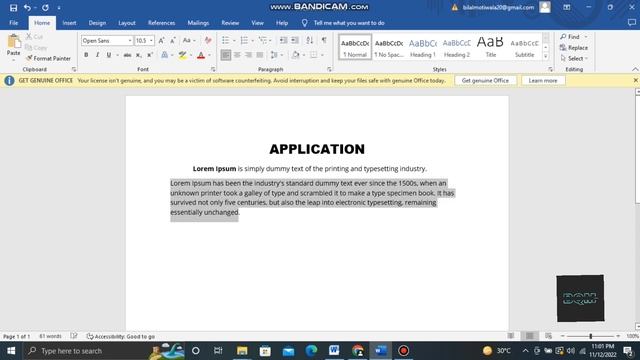Switch to the Design tab
640x360 pixels.
tap(97, 23)
